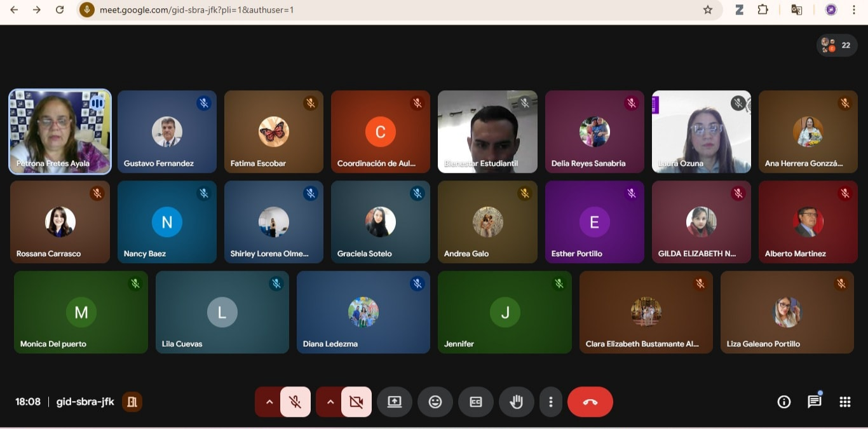Open the emoji reactions button
Image resolution: width=868 pixels, height=429 pixels.
pyautogui.click(x=435, y=402)
